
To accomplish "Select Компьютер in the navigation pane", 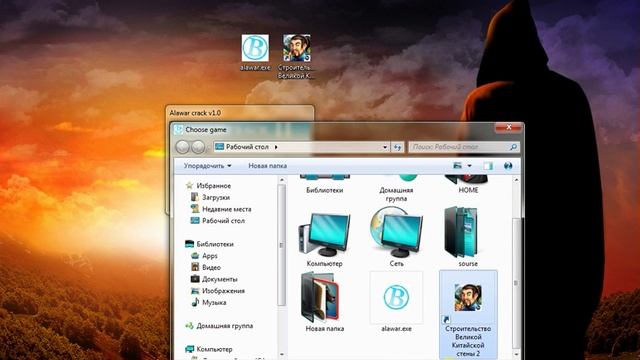I will (x=214, y=349).
